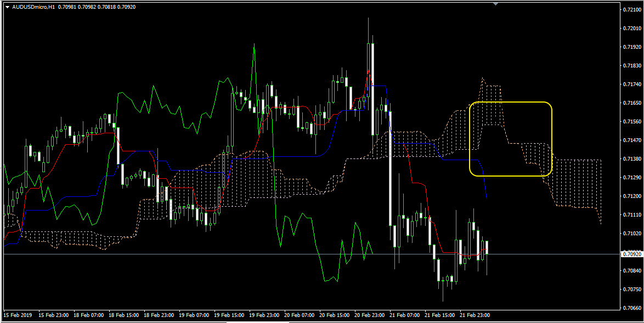Click the triangle arrow beside AUDUSDmicro,H1

pos(7,7)
